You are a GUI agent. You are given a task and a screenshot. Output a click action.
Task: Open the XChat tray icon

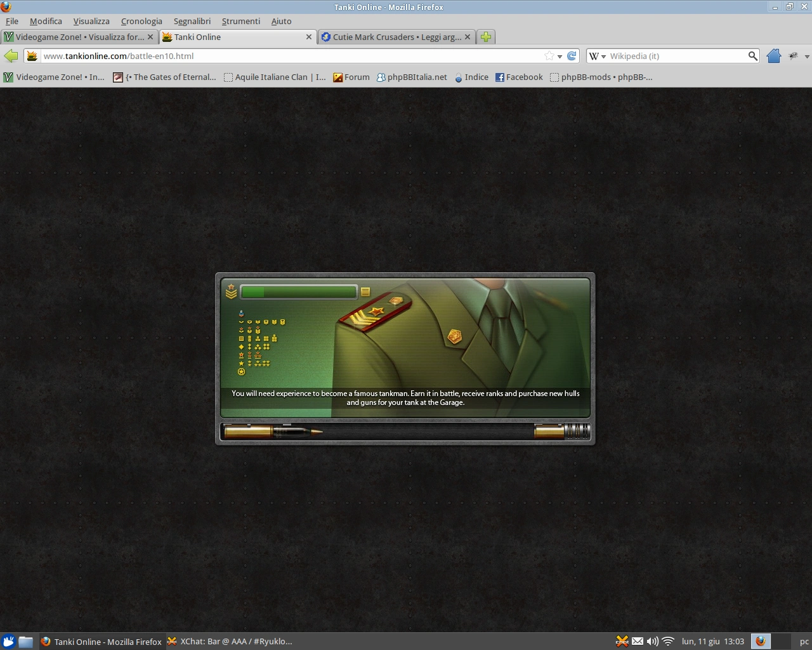coord(622,641)
